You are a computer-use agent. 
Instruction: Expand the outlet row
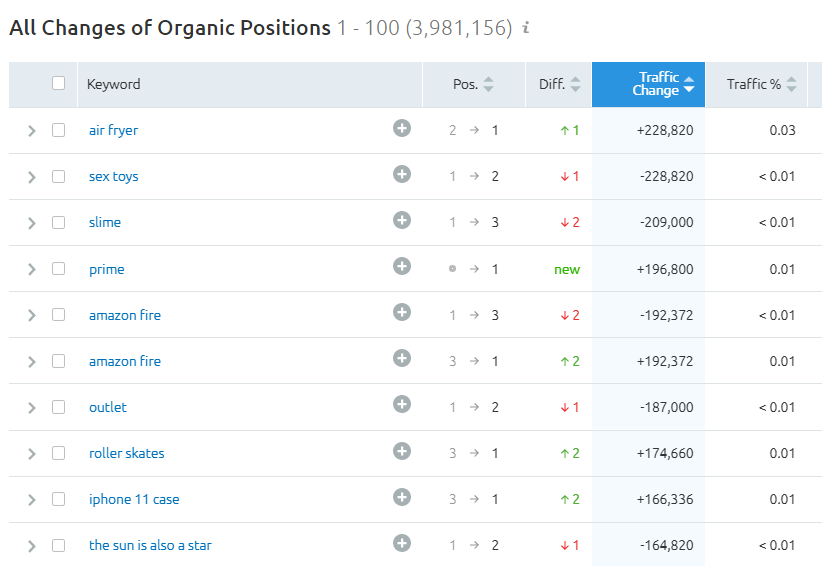(x=31, y=408)
